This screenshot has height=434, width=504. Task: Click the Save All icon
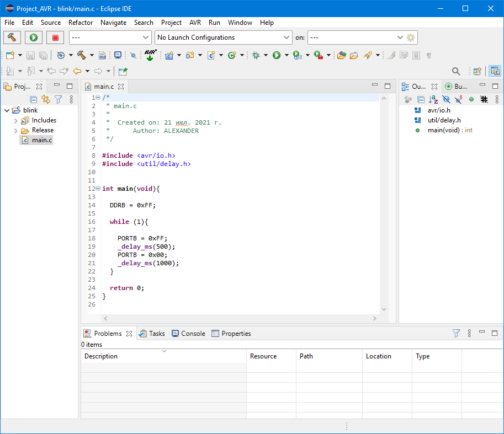point(44,55)
